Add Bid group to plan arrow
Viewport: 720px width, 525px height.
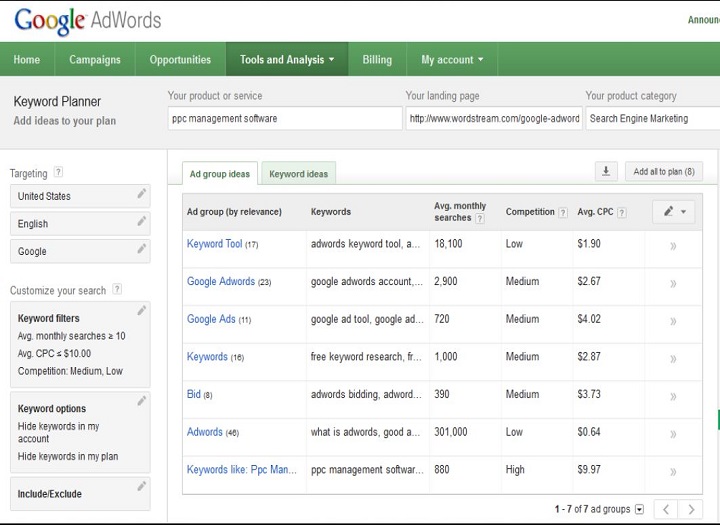[x=673, y=396]
